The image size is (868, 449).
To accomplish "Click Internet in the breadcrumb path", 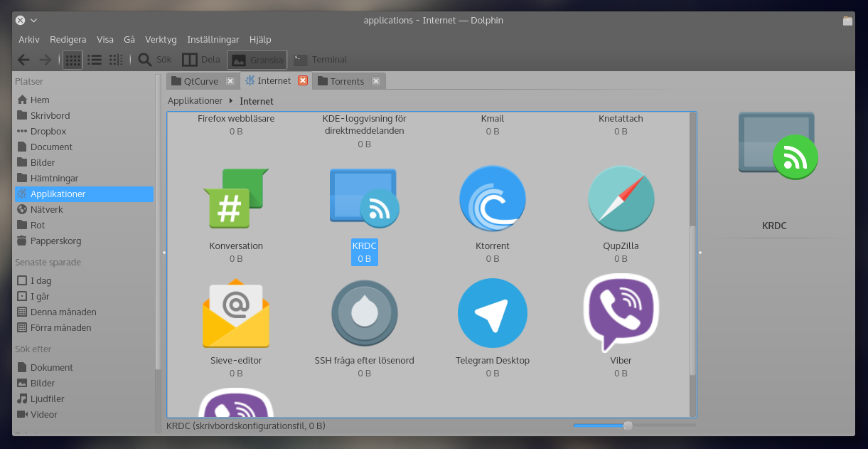I will tap(257, 101).
